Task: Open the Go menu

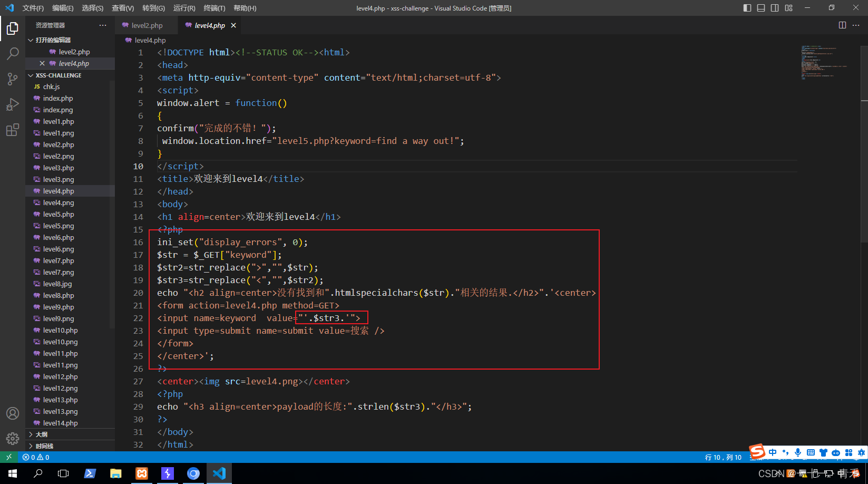Action: click(x=153, y=8)
